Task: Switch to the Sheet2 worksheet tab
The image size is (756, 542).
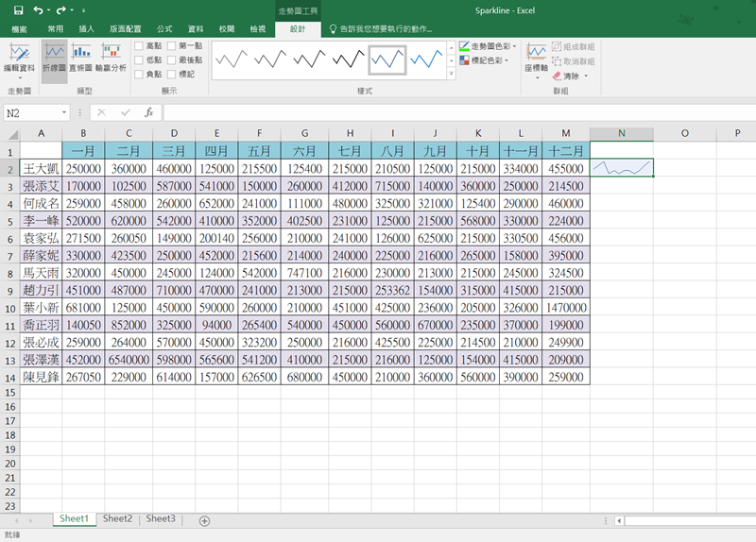Action: click(117, 518)
